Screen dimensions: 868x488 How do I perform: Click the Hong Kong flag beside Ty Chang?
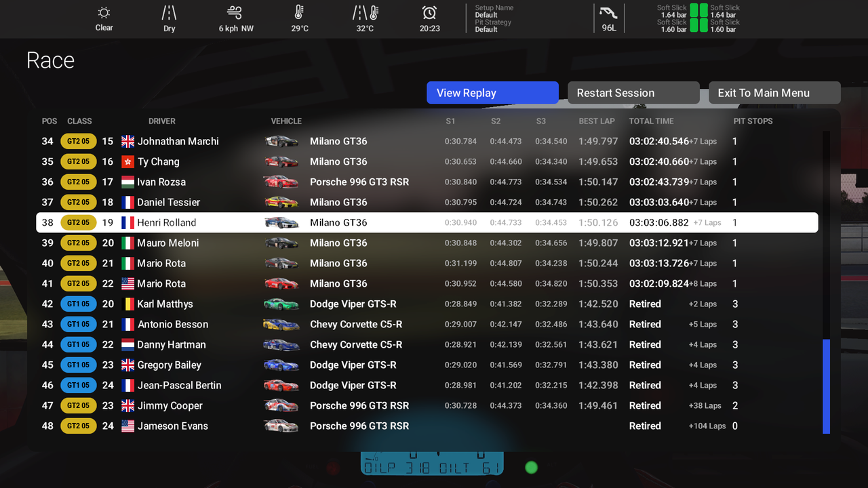127,161
